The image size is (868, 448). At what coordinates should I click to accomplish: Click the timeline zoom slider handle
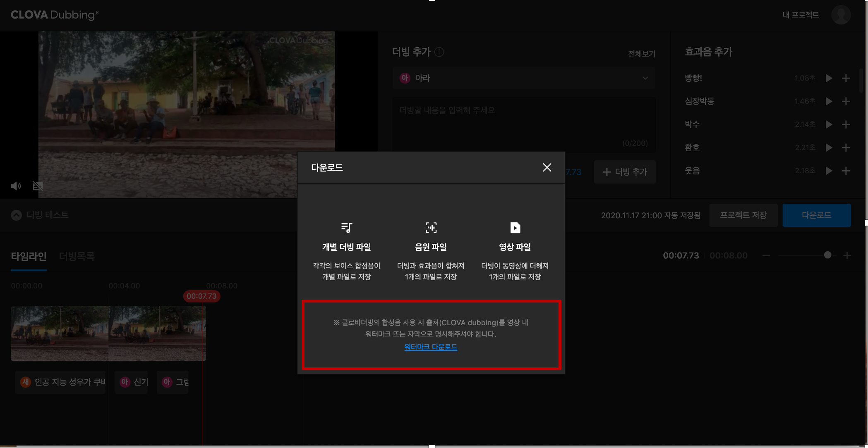(x=827, y=255)
